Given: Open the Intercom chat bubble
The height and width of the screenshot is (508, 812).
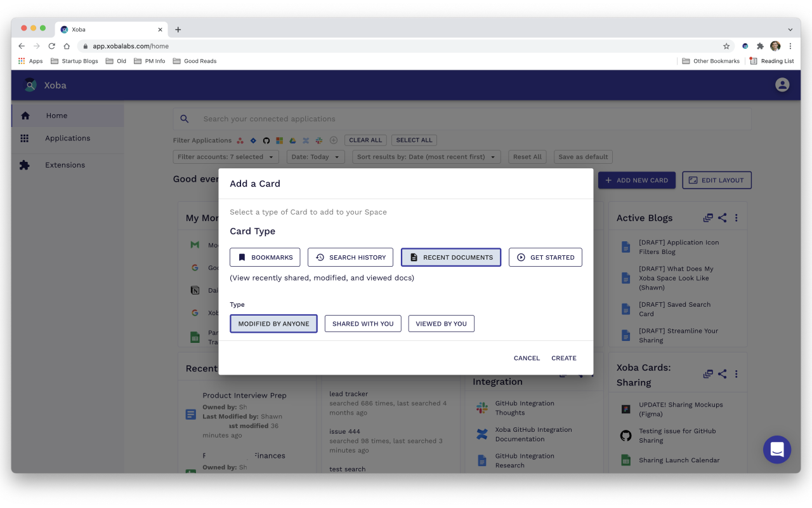Looking at the screenshot, I should (x=776, y=450).
